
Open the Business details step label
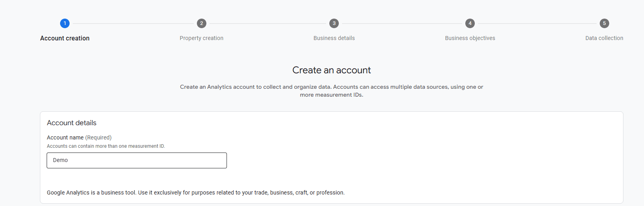click(334, 38)
